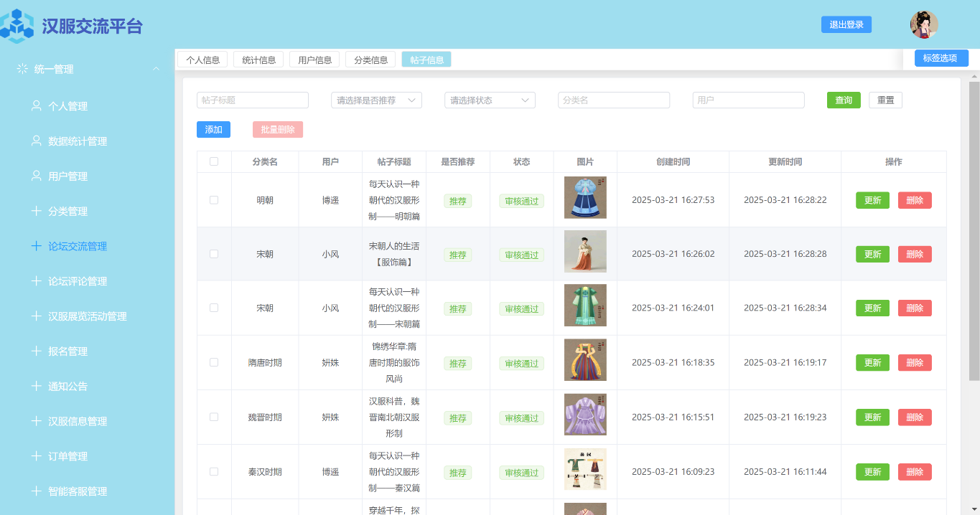The width and height of the screenshot is (980, 515).
Task: Tick the select-all checkbox in table header
Action: [214, 161]
